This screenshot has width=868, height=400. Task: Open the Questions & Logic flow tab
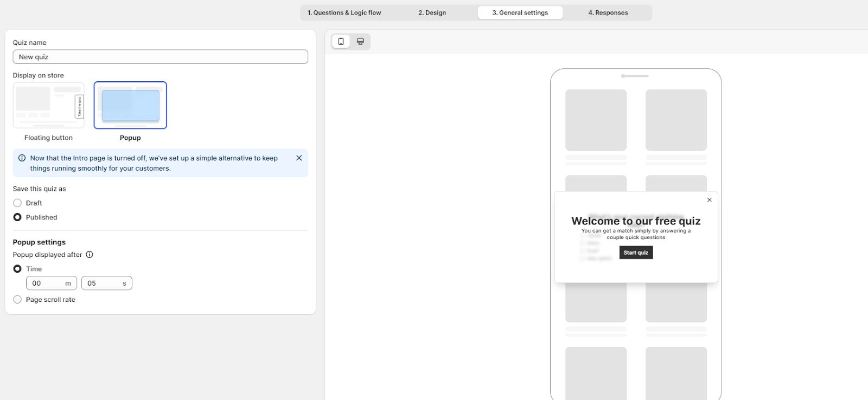point(344,12)
